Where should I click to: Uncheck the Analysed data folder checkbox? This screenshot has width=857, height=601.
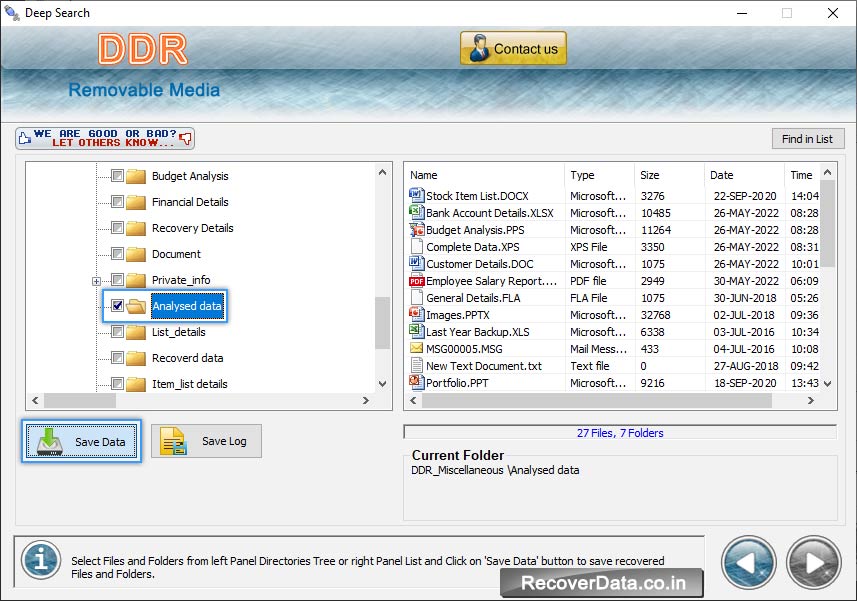pyautogui.click(x=117, y=305)
